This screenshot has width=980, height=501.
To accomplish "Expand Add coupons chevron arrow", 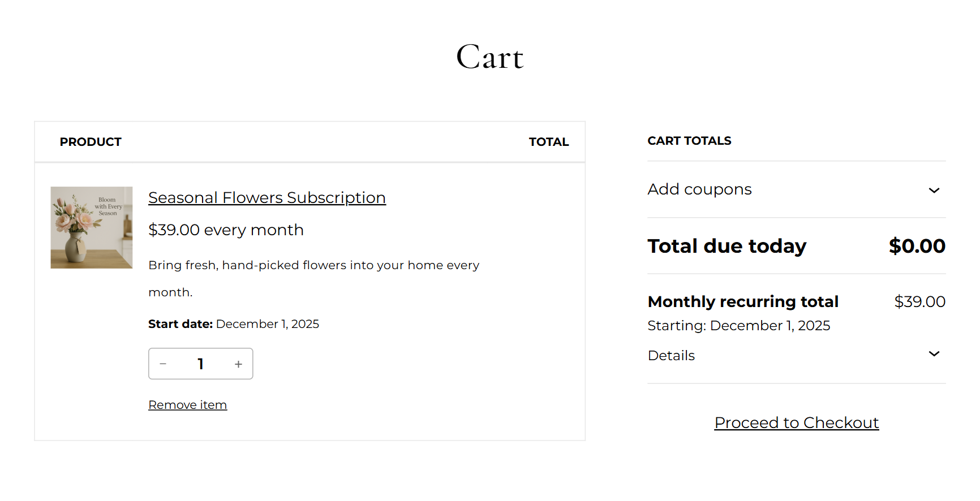I will click(x=934, y=191).
